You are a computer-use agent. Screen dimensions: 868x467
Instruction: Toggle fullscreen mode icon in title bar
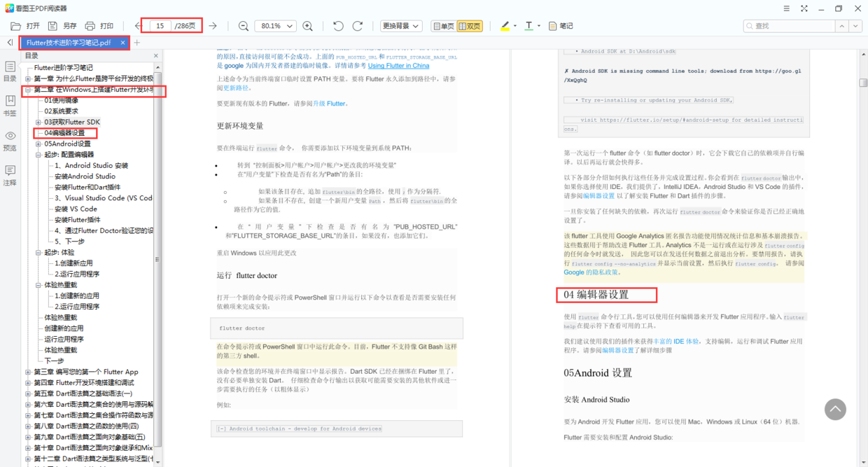tap(804, 8)
